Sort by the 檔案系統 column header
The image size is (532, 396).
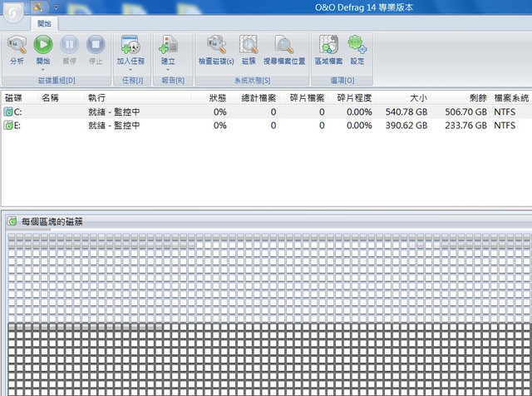point(511,98)
